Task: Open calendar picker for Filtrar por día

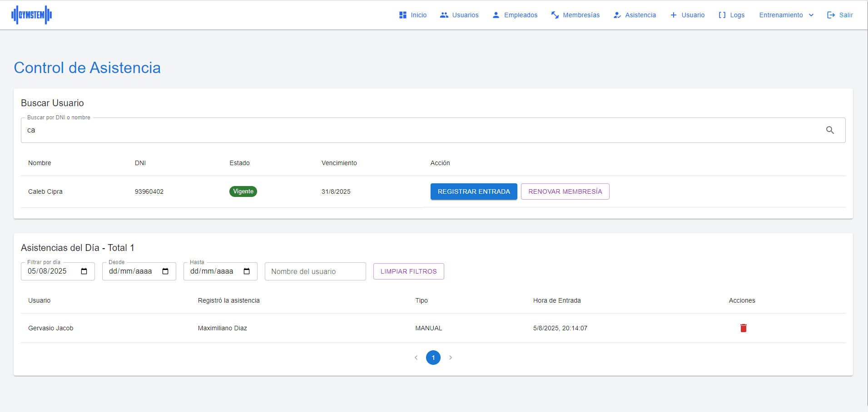Action: pos(84,271)
